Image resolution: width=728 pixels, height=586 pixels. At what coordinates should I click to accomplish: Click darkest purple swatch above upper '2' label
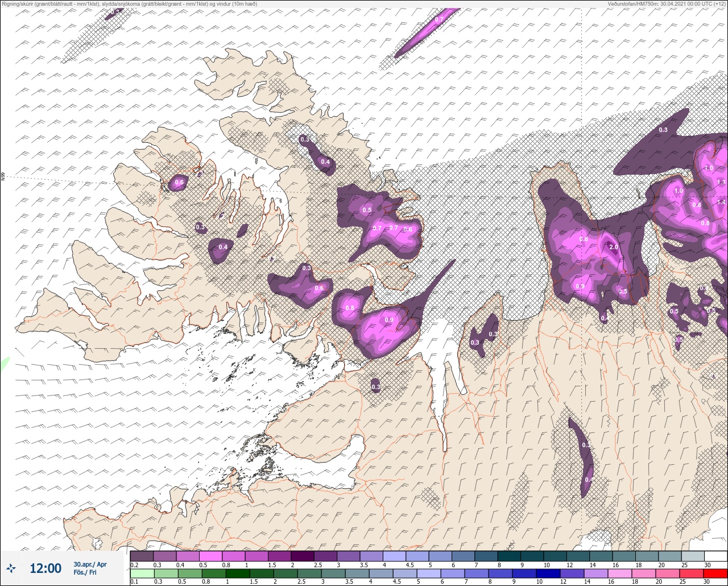(x=302, y=556)
